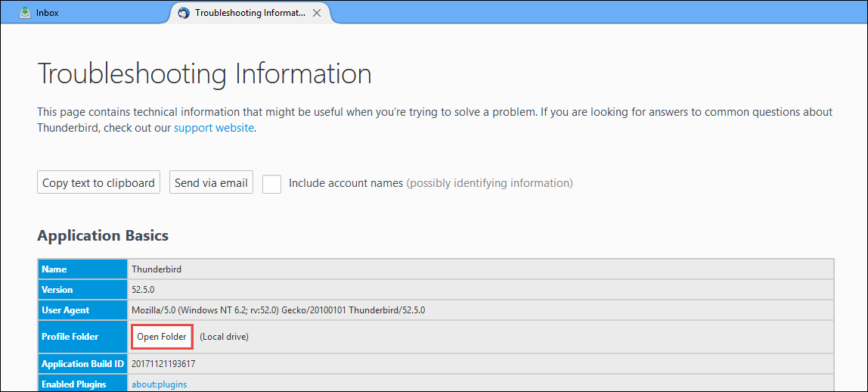868x392 pixels.
Task: Click the Application Build ID header
Action: 82,364
